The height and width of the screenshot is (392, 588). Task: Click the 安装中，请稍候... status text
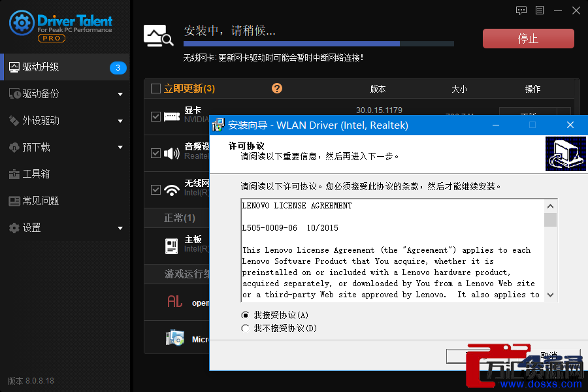[230, 31]
